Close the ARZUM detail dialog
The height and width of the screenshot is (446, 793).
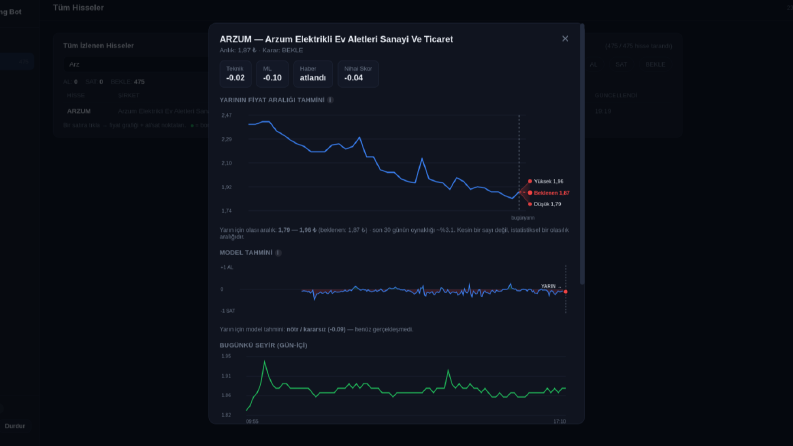(x=565, y=38)
